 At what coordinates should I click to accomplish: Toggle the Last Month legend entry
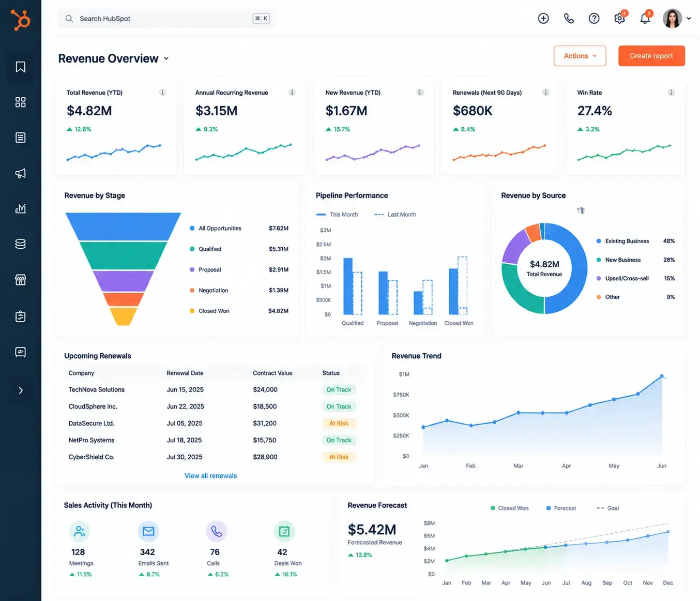click(395, 215)
